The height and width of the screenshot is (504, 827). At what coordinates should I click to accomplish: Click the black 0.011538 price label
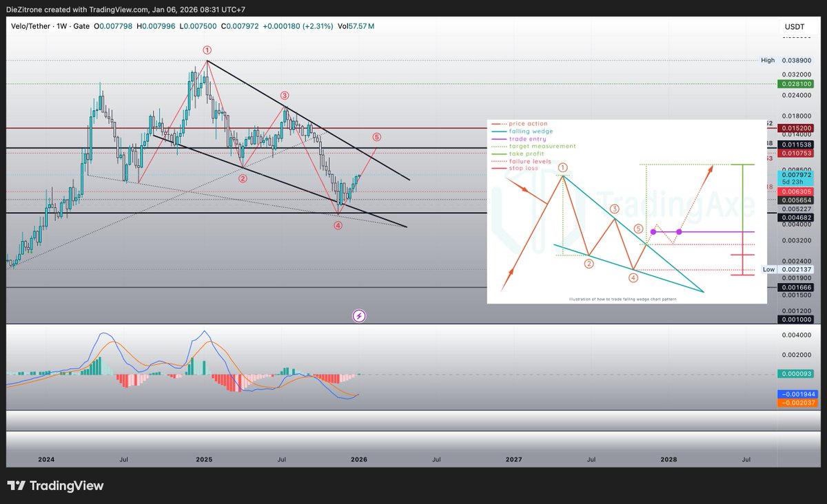point(794,145)
